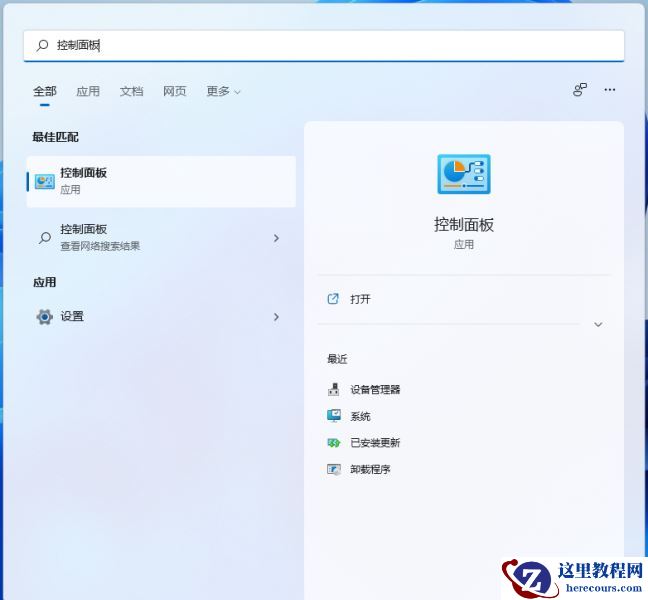Screen dimensions: 648x600
Task: Open 控制面板 web search results entry
Action: 161,238
